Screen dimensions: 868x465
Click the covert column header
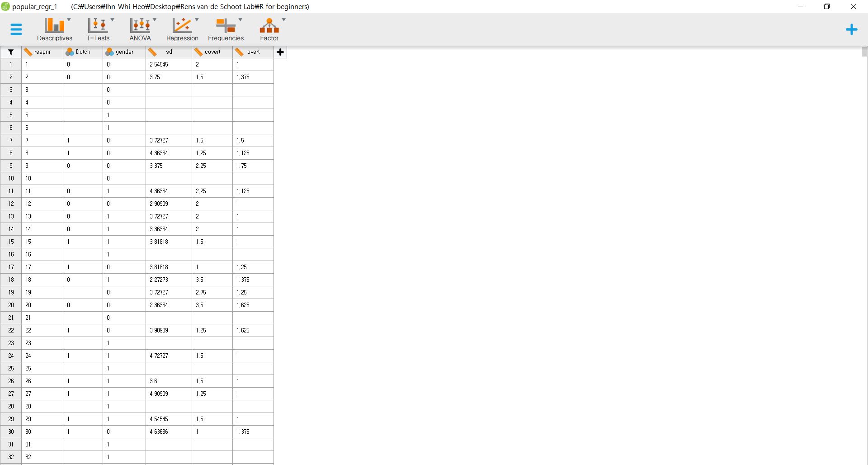pyautogui.click(x=212, y=52)
